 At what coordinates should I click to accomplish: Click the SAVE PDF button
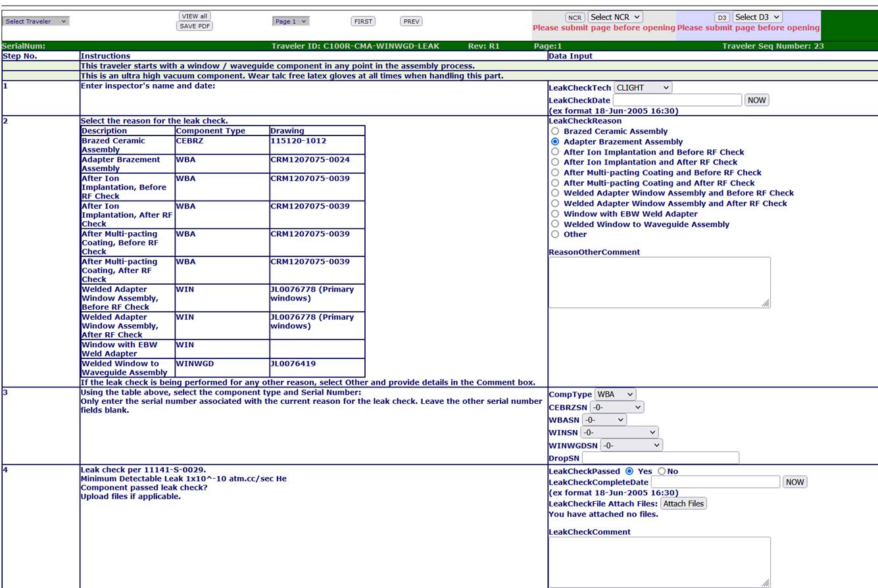(195, 26)
